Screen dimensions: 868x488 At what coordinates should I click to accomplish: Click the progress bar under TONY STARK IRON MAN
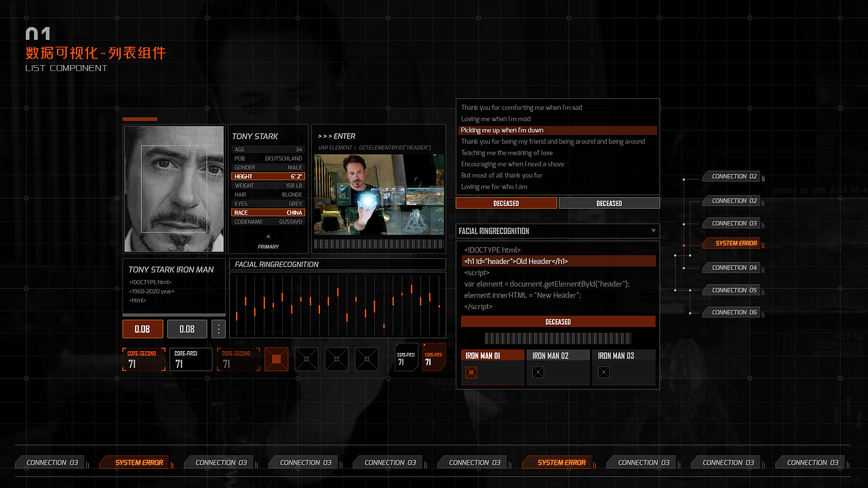tap(174, 314)
